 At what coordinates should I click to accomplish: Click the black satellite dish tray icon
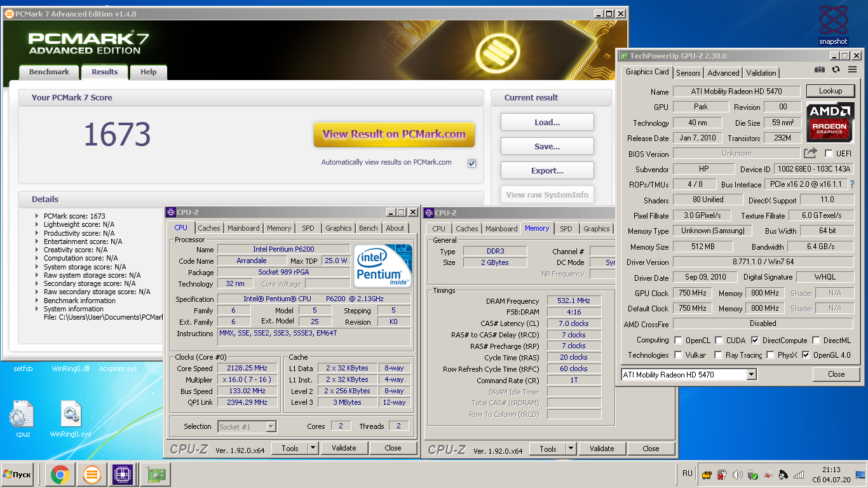pyautogui.click(x=783, y=475)
